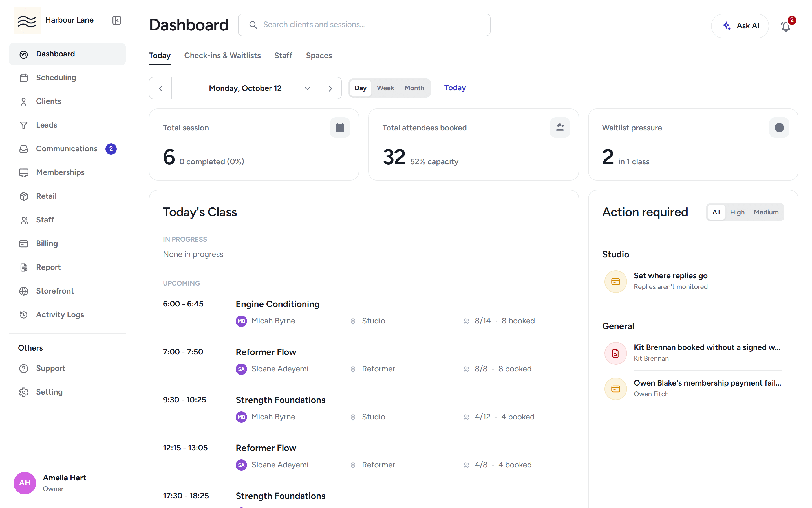Open Engine Conditioning class
The height and width of the screenshot is (508, 812).
[x=277, y=304]
